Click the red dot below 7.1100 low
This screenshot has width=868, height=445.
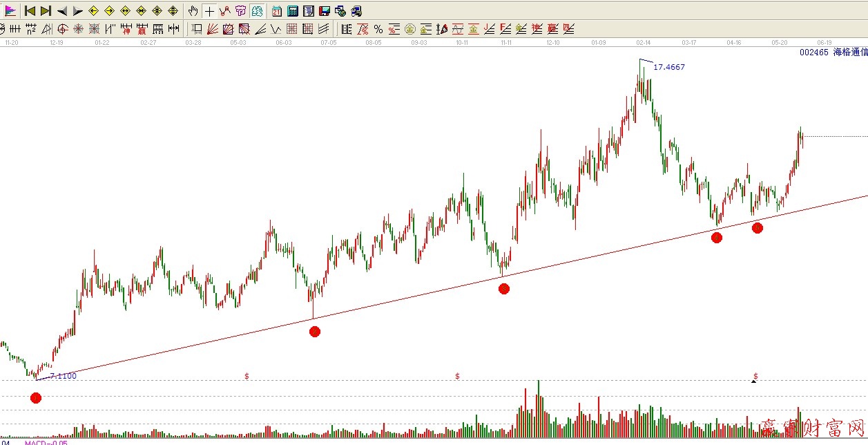tap(36, 397)
